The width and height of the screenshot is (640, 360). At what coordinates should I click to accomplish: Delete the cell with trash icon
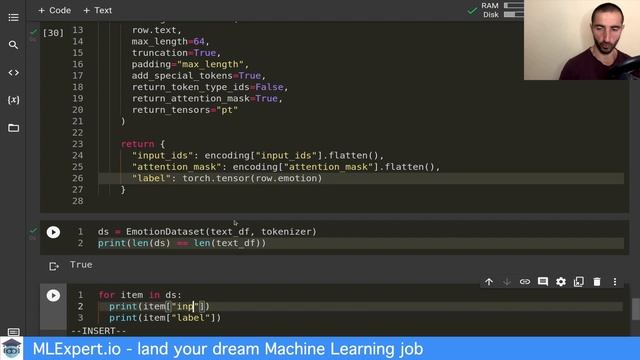(597, 282)
